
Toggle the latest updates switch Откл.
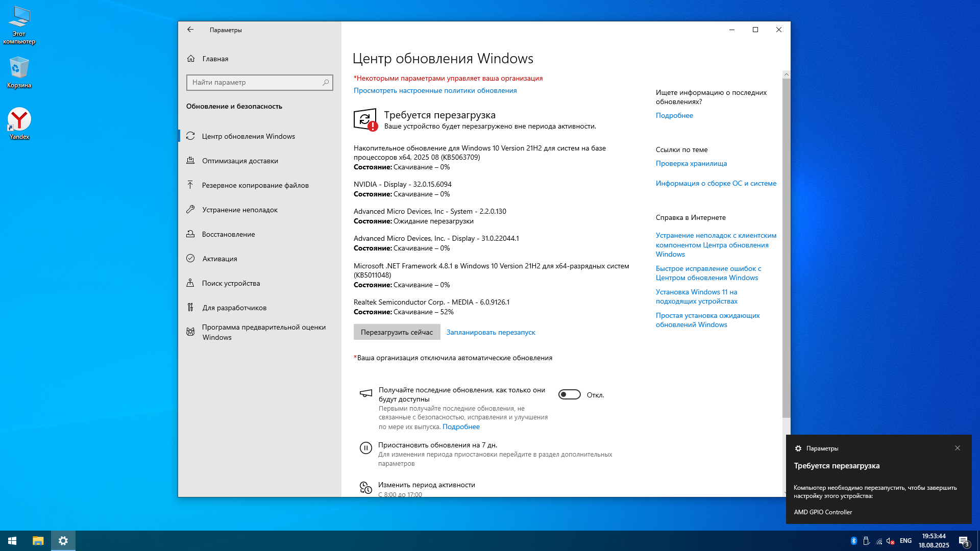click(569, 395)
